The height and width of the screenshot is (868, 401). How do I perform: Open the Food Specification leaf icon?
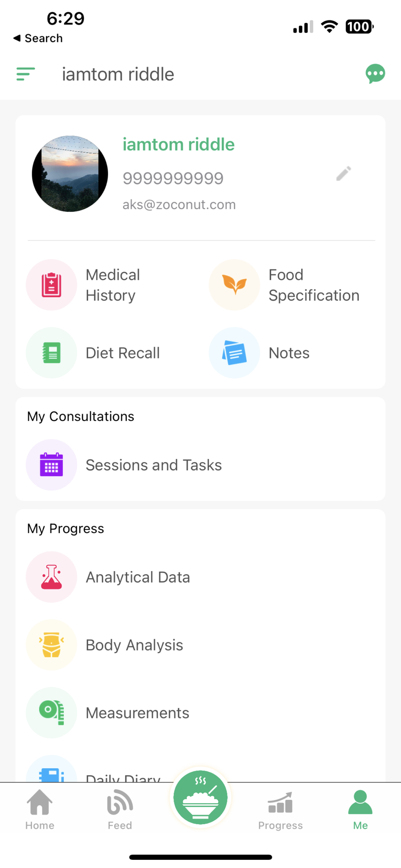pos(234,285)
